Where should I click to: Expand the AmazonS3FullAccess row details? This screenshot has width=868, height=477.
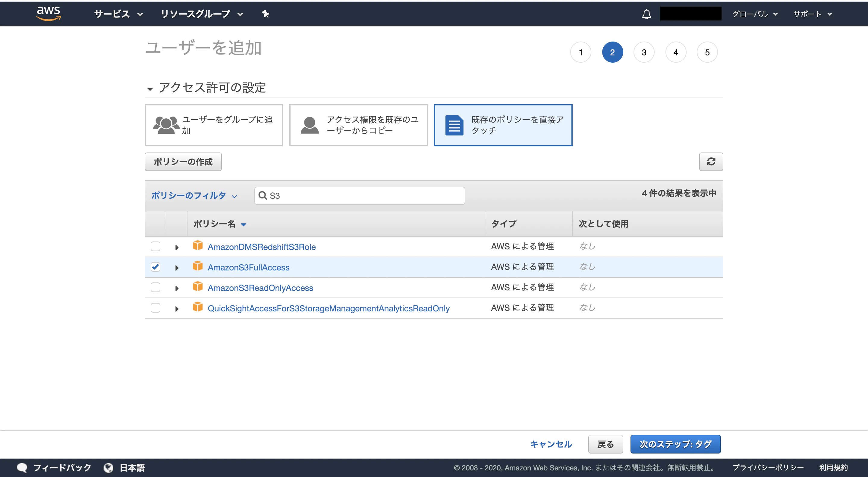pos(177,268)
